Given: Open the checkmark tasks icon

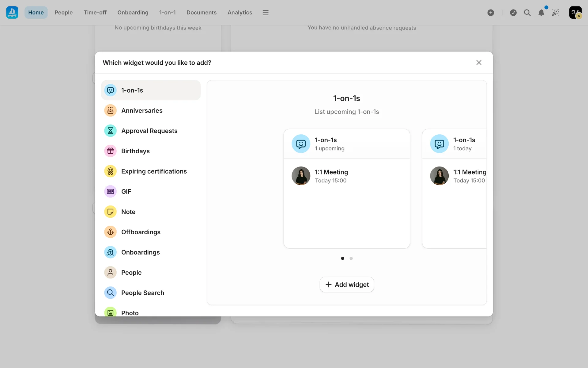Looking at the screenshot, I should [x=513, y=13].
